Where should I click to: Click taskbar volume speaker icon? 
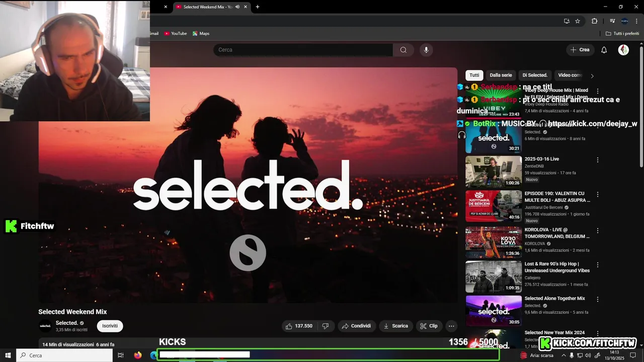[588, 355]
